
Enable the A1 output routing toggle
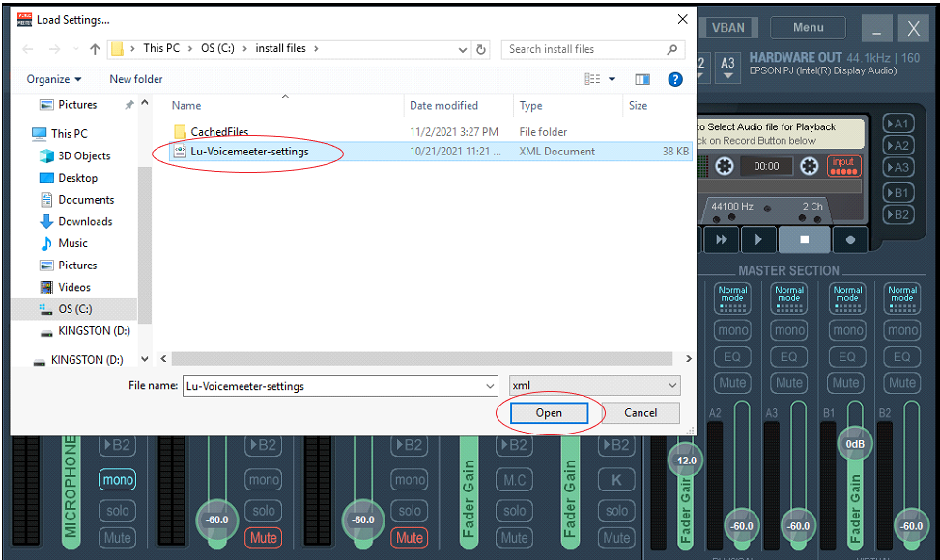(897, 123)
